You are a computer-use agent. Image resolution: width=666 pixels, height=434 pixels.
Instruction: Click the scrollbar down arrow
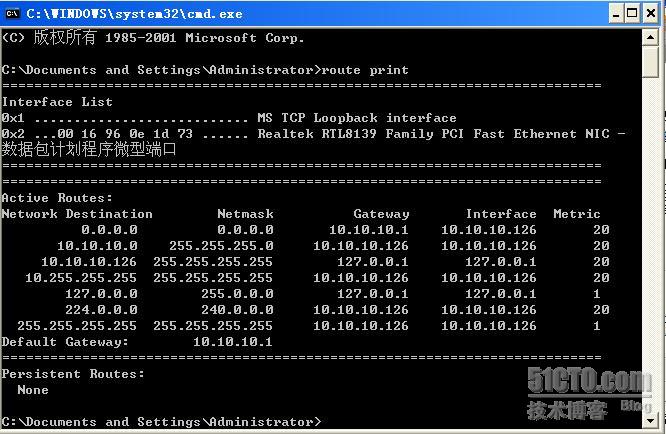pyautogui.click(x=650, y=421)
